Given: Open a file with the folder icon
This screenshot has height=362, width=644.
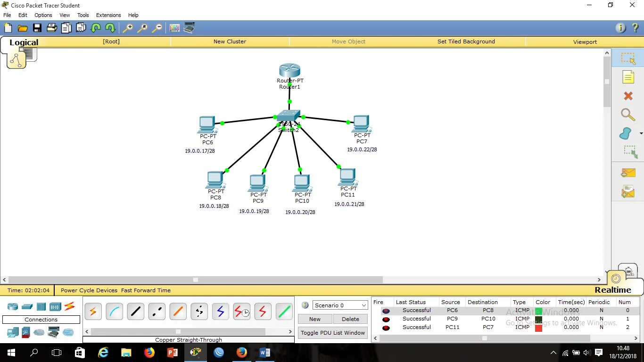Looking at the screenshot, I should coord(23,28).
